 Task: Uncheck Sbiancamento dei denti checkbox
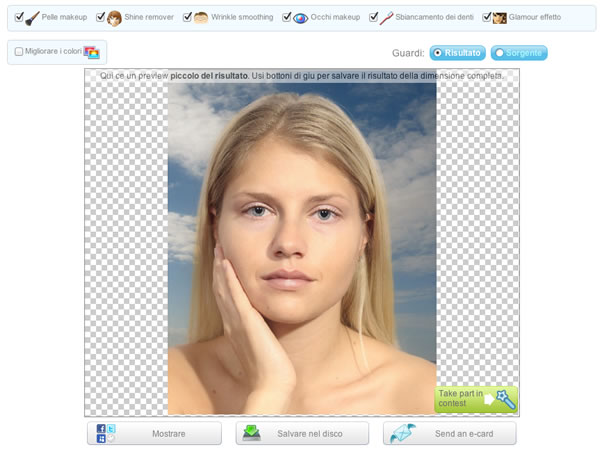373,17
